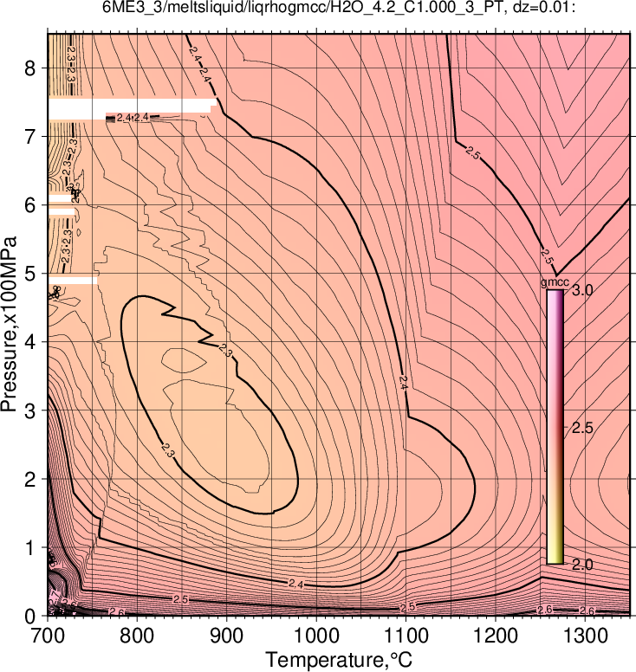Click the '2.4-2.4' contour label at top near pressure 8

click(x=199, y=64)
